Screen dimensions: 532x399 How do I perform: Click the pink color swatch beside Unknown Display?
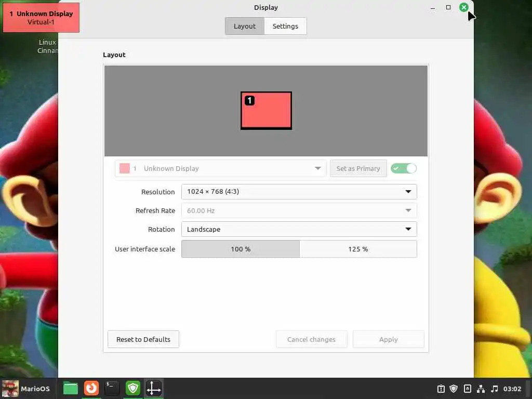point(125,168)
